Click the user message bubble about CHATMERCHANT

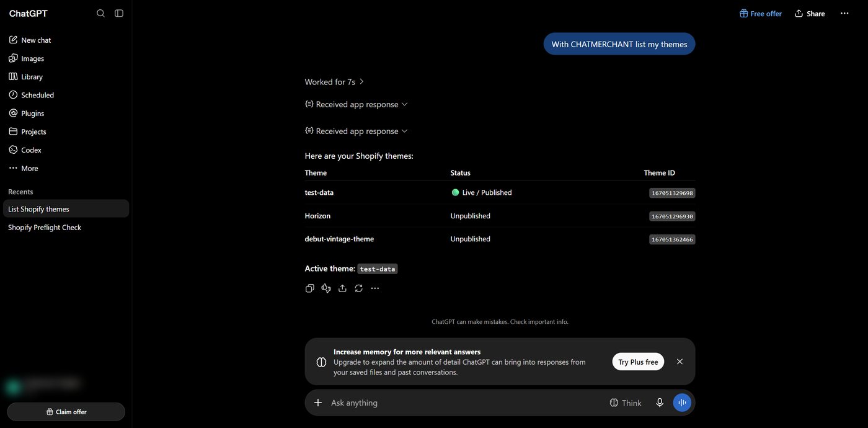[619, 44]
